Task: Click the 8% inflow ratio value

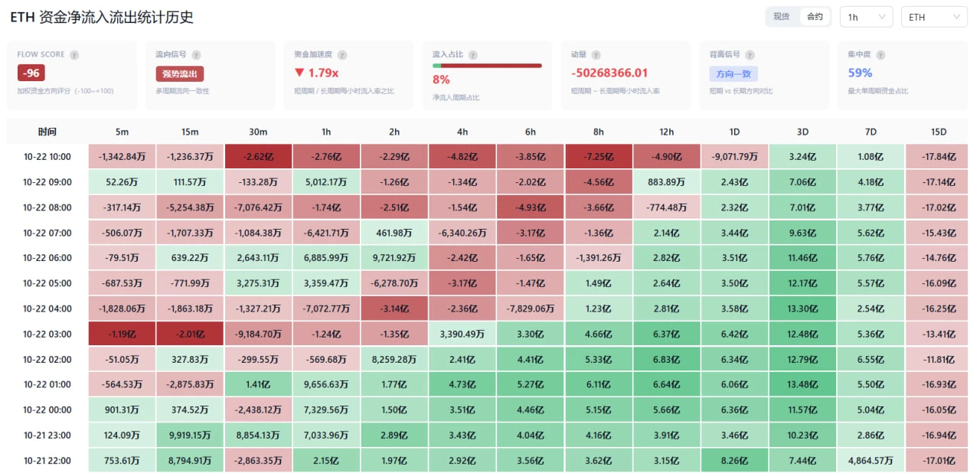Action: pos(441,80)
